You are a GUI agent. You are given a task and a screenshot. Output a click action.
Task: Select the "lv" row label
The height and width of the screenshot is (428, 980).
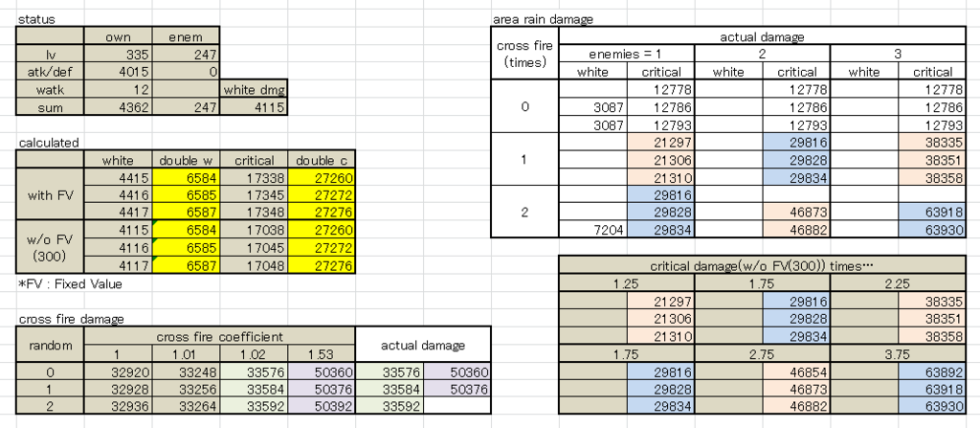(x=51, y=55)
